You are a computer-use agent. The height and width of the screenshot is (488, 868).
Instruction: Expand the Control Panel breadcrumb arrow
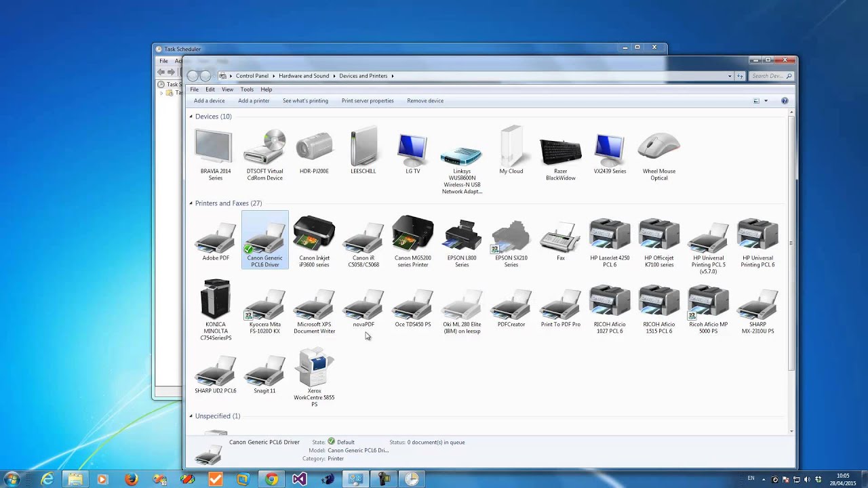click(x=273, y=76)
